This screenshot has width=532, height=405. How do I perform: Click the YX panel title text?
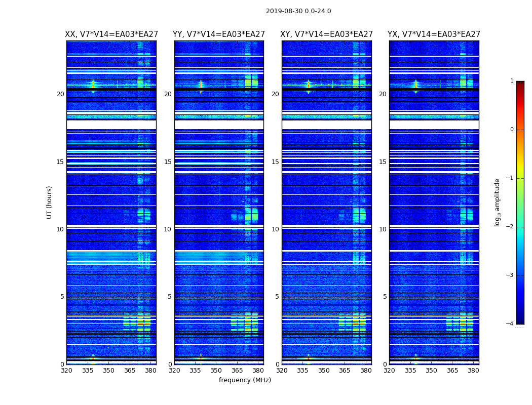(x=434, y=34)
